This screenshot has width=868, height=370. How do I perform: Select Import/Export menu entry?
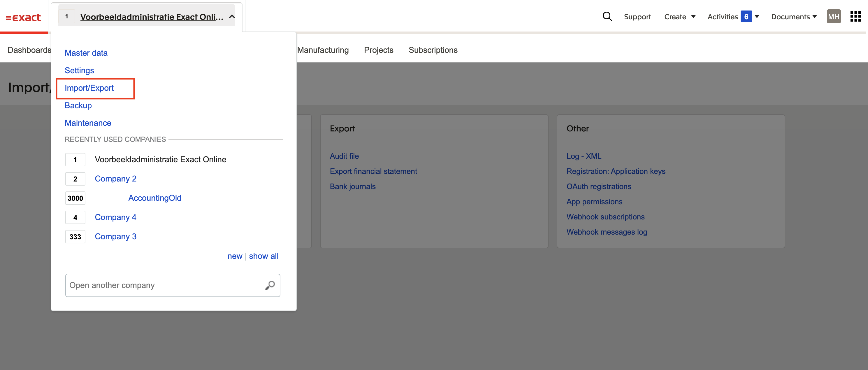click(89, 88)
